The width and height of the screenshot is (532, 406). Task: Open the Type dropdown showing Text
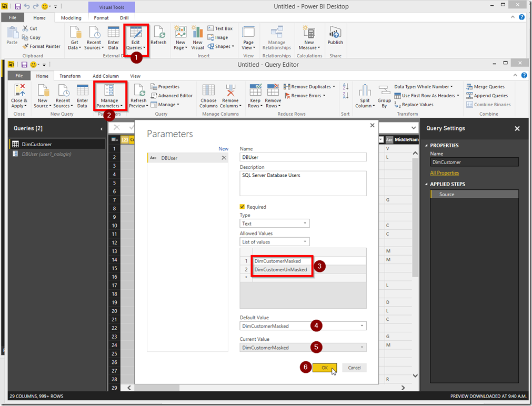[x=275, y=224]
